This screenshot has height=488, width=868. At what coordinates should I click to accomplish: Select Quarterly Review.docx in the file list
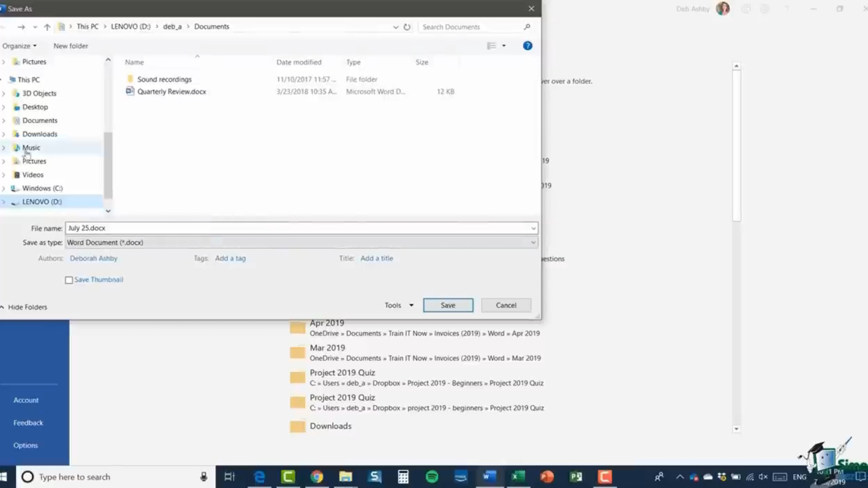pos(172,91)
